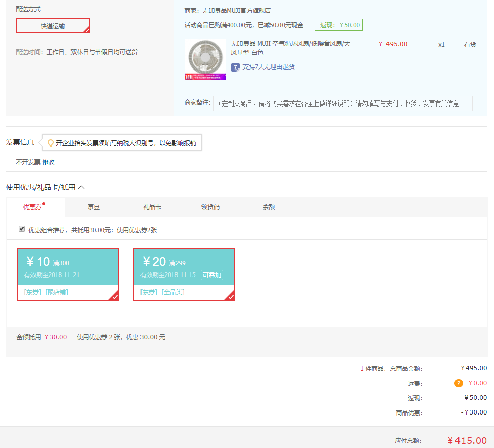This screenshot has height=448, width=494.
Task: Click 修改 to edit invoice info
Action: pyautogui.click(x=48, y=162)
